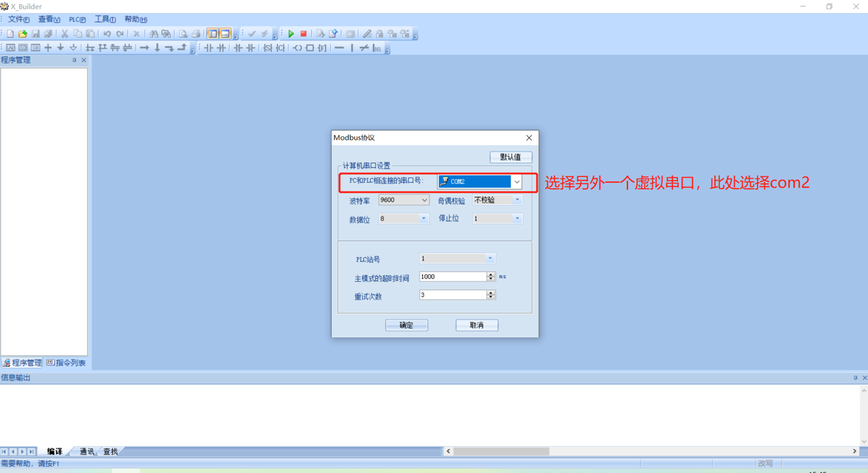Start PLC with the green Run icon
The image size is (868, 473).
(x=291, y=34)
